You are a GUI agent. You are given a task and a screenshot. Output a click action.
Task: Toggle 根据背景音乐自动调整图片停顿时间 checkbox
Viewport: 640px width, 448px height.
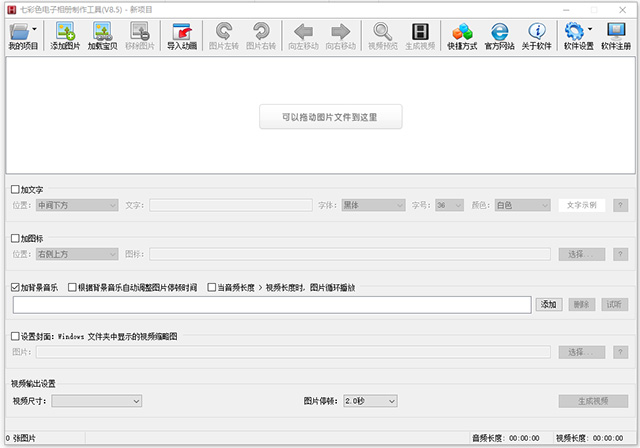72,287
